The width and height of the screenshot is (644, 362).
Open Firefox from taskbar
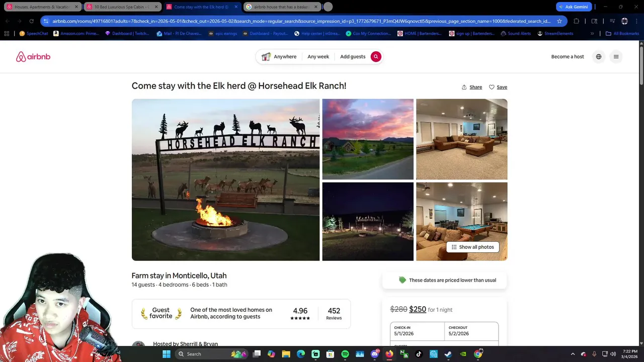tap(389, 354)
